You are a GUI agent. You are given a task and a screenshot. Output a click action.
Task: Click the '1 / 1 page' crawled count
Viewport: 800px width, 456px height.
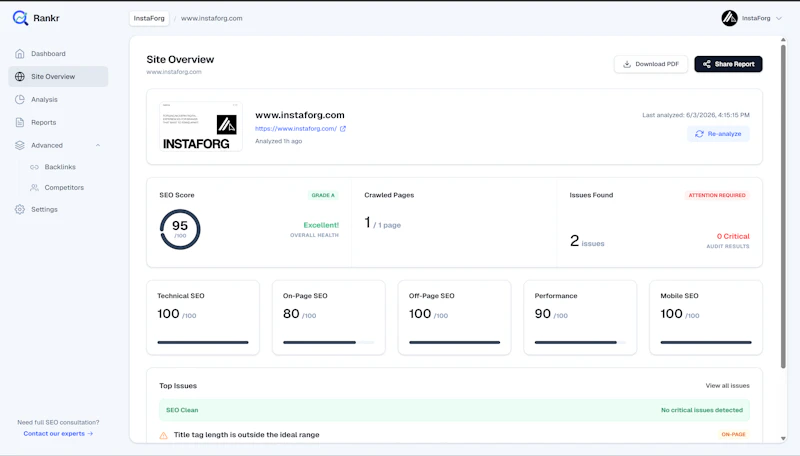click(383, 223)
